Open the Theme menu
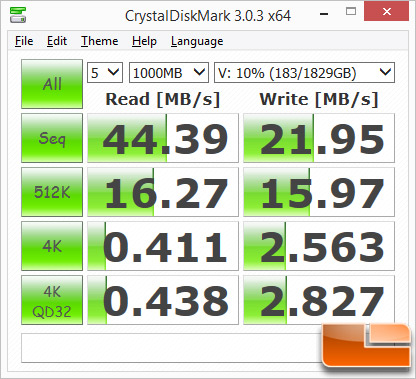The height and width of the screenshot is (379, 416). (x=99, y=41)
